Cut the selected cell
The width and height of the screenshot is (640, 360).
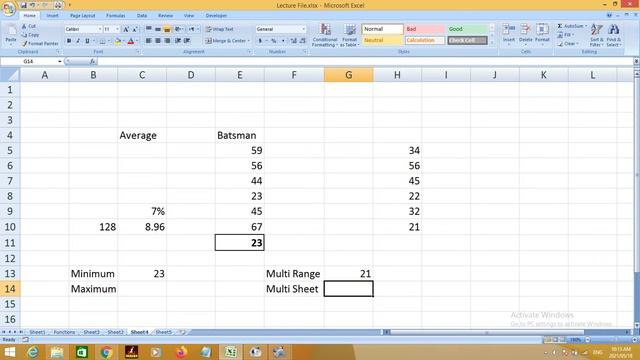point(29,26)
